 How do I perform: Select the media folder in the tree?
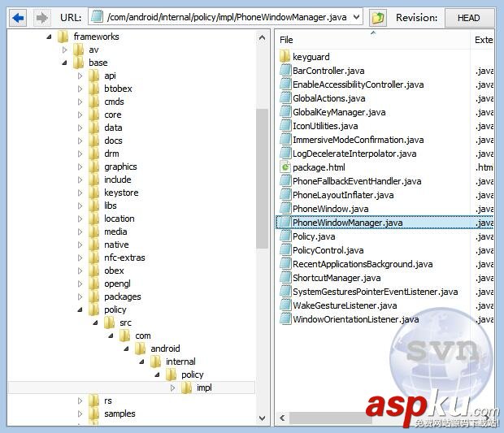coord(115,232)
